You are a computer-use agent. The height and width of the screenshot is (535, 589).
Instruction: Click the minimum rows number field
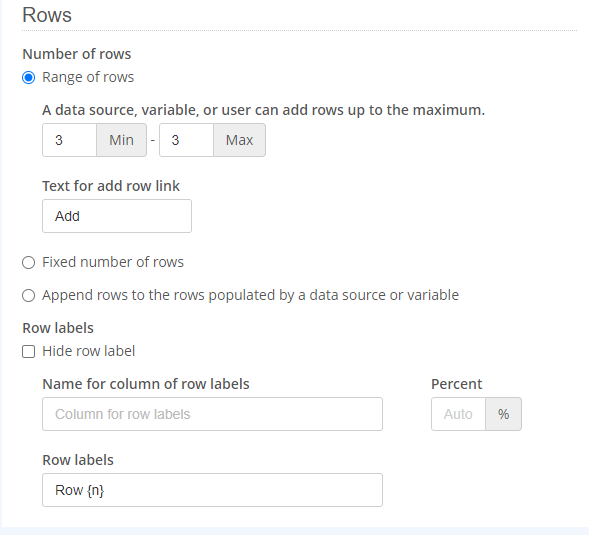[x=69, y=140]
